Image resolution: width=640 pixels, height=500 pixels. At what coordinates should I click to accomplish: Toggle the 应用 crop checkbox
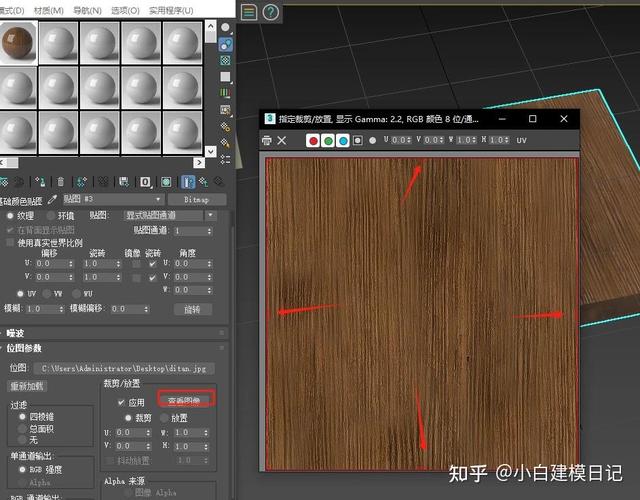121,402
